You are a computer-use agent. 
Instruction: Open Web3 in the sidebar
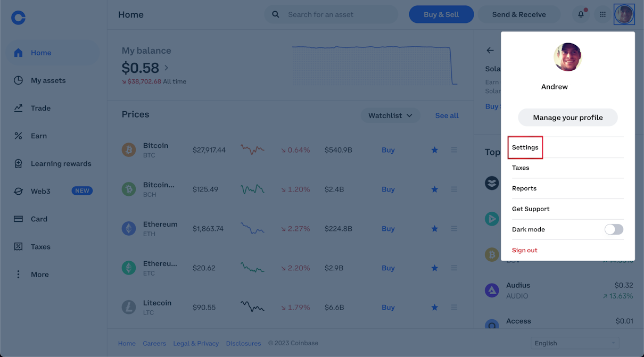click(x=53, y=191)
